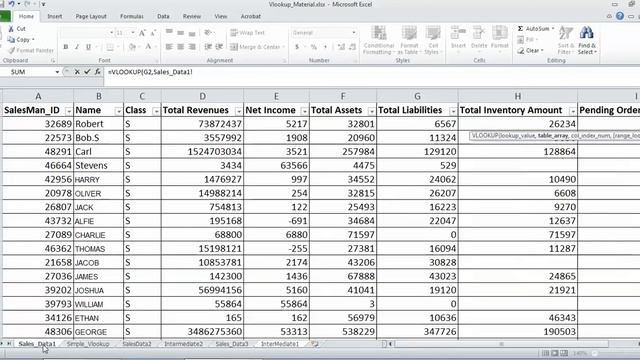Click Decrease Indent icon
This screenshot has height=360, width=640.
[x=208, y=47]
